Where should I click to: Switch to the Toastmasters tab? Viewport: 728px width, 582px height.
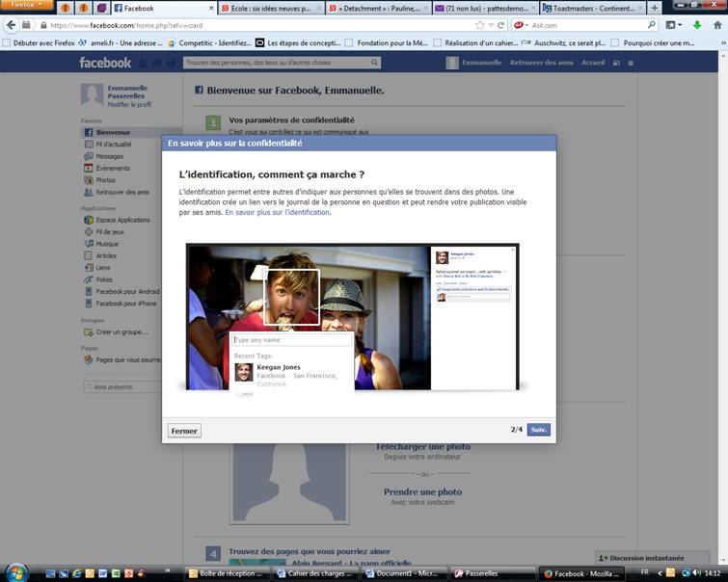coord(592,8)
